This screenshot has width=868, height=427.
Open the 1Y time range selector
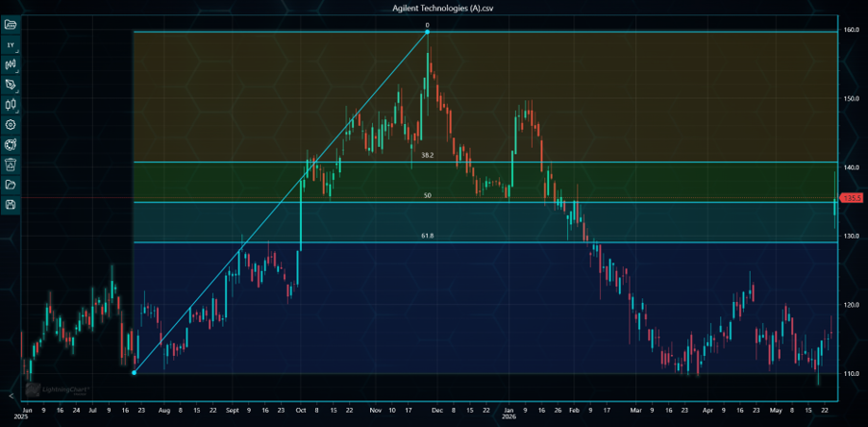pyautogui.click(x=11, y=44)
